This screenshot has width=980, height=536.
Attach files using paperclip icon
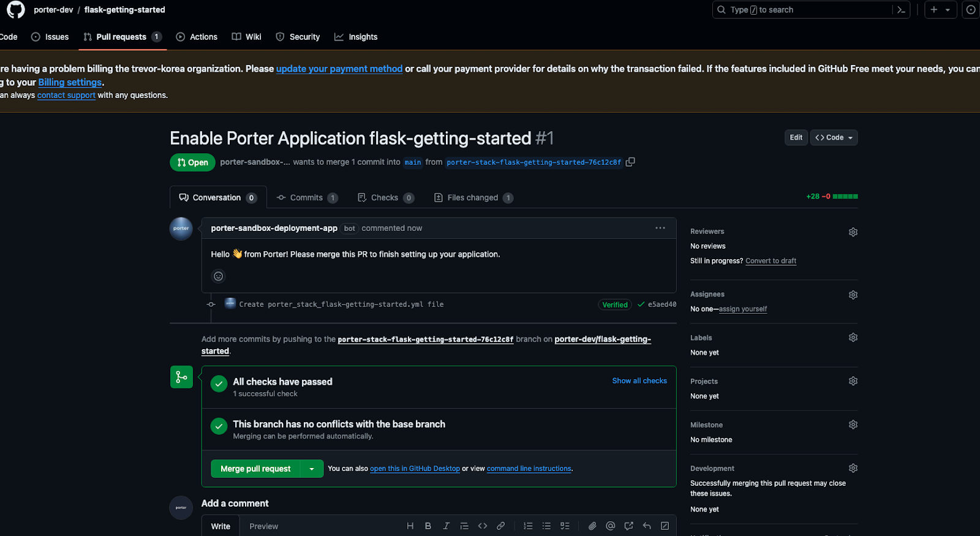[592, 526]
